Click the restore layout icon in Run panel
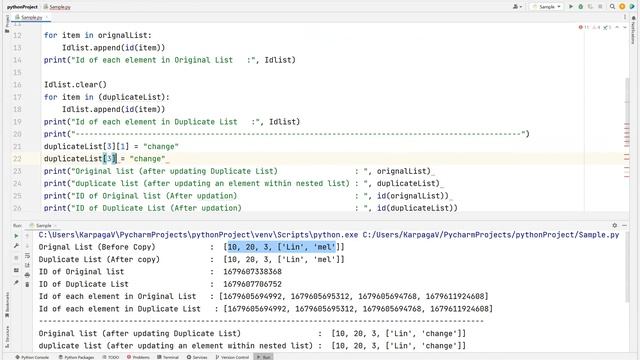The height and width of the screenshot is (360, 640). (x=16, y=270)
